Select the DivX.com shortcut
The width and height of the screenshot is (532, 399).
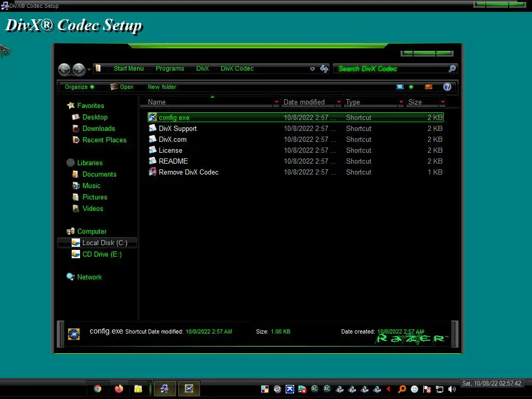point(296,139)
